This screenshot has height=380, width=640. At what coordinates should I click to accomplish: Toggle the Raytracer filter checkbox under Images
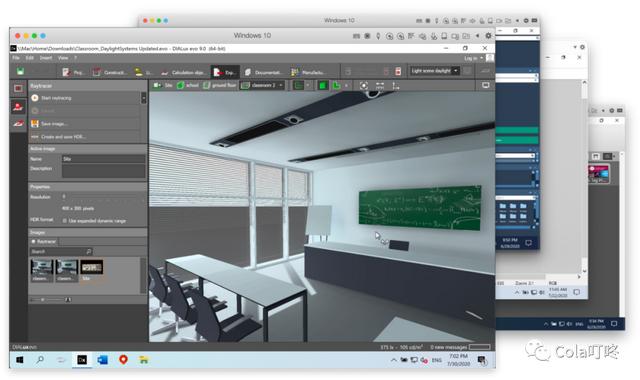pos(33,242)
